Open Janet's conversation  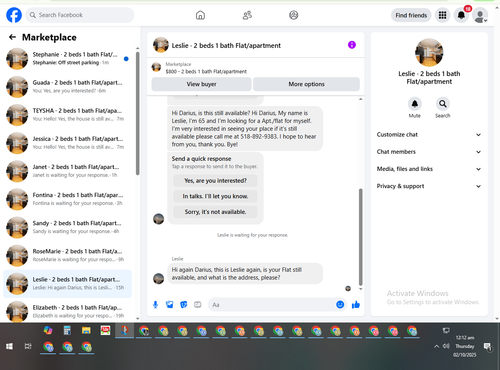(x=67, y=171)
